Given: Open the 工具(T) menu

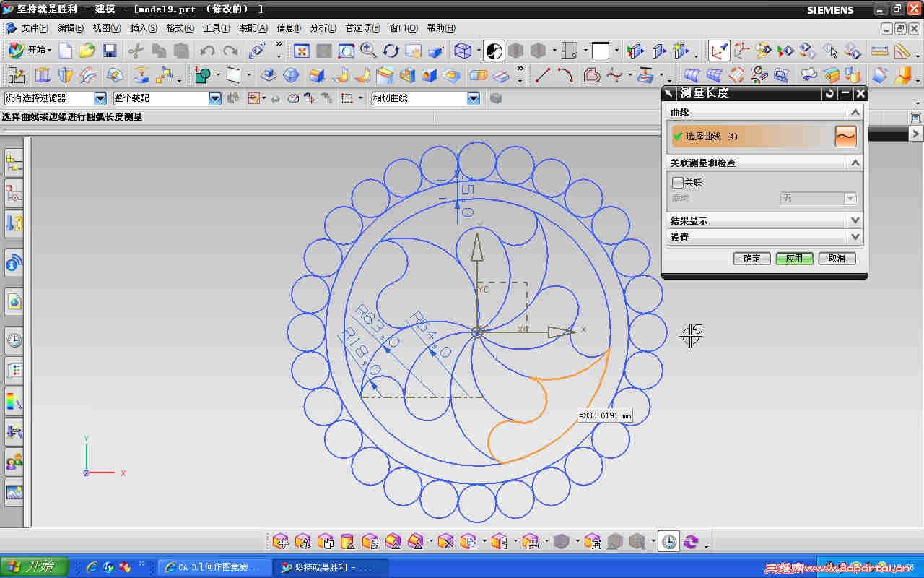Looking at the screenshot, I should click(x=217, y=28).
